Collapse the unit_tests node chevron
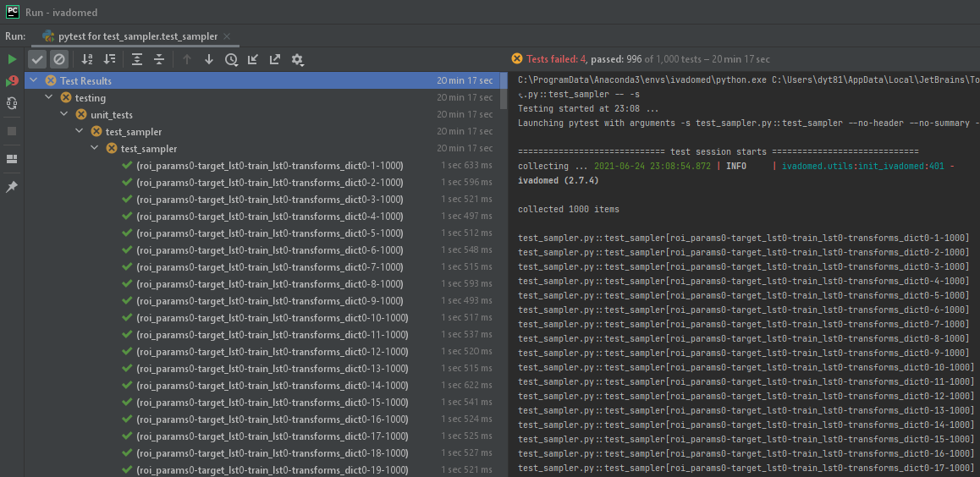Viewport: 980px width, 477px height. 63,114
